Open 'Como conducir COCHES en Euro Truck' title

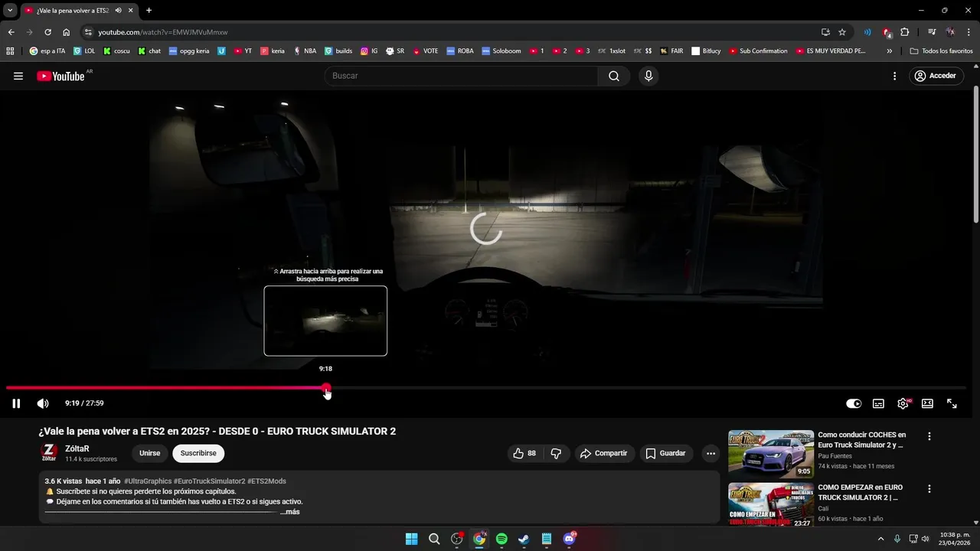coord(862,440)
